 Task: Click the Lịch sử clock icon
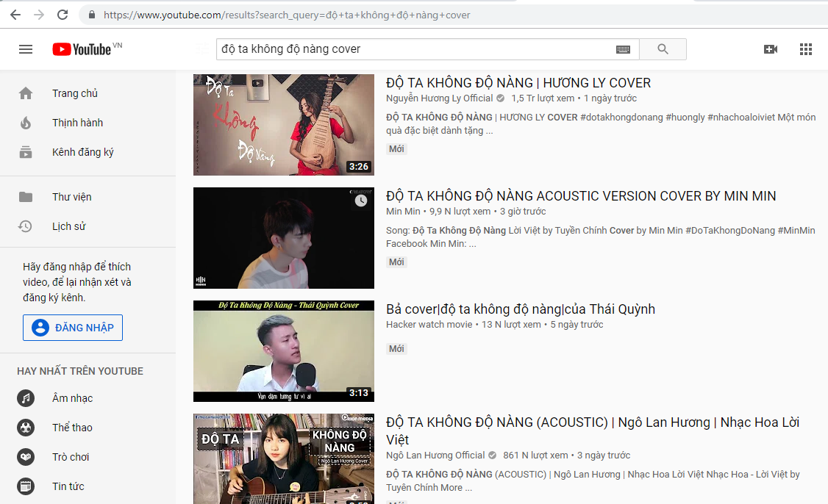pyautogui.click(x=25, y=226)
